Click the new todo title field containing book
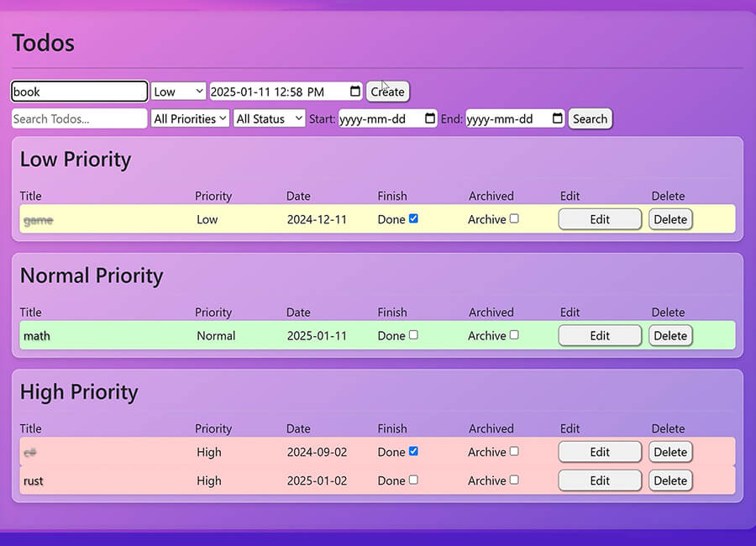 coord(80,92)
